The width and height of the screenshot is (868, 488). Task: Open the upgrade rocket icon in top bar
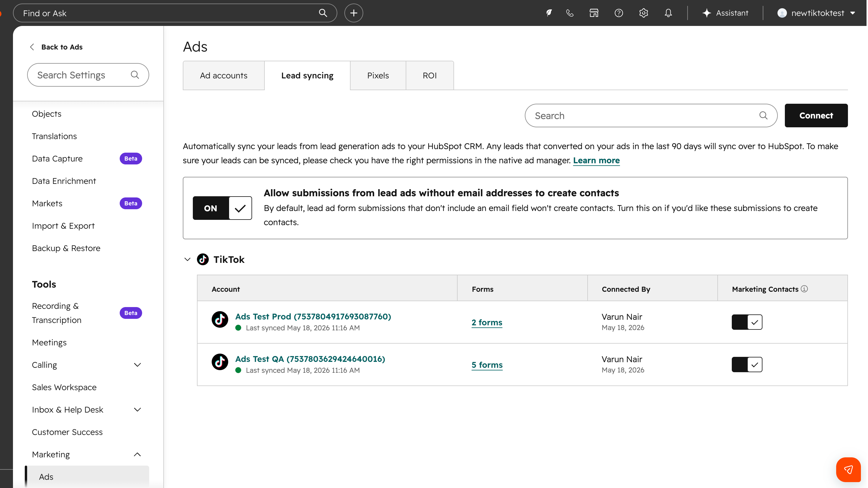tap(549, 13)
